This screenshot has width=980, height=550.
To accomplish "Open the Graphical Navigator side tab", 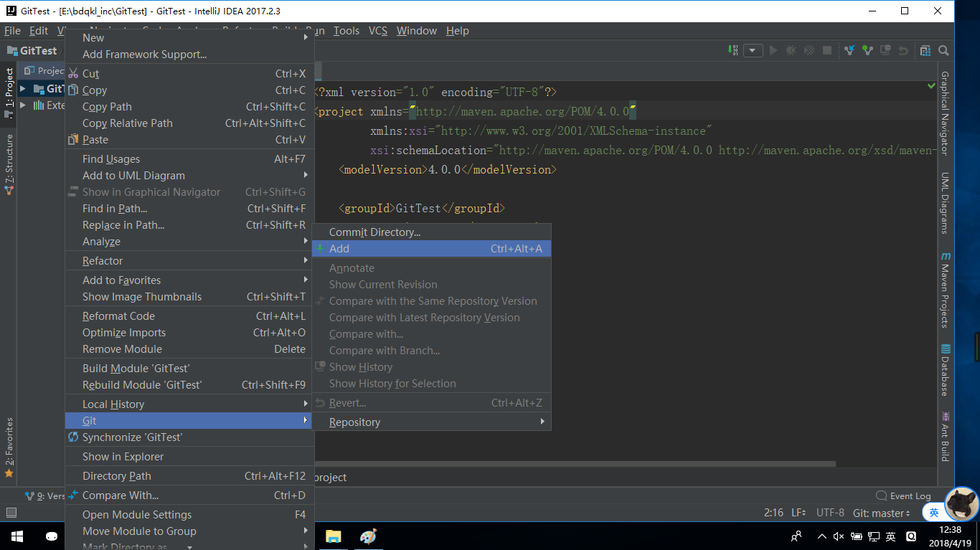I will click(x=945, y=113).
